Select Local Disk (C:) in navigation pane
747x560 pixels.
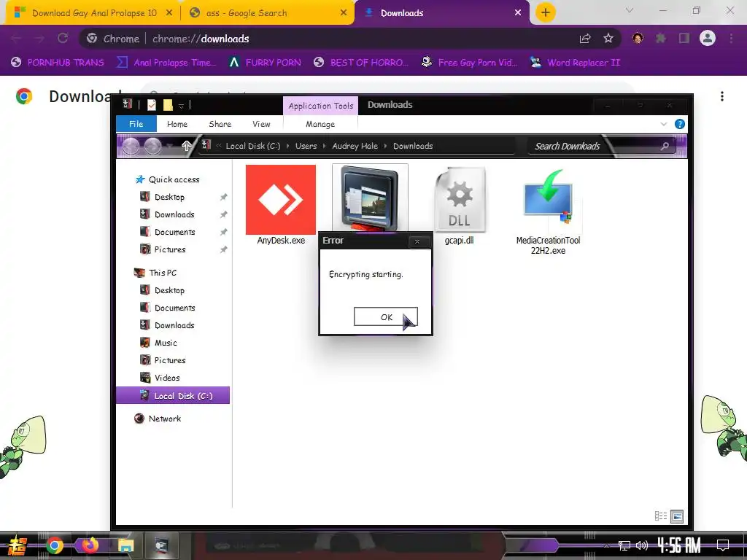point(173,395)
